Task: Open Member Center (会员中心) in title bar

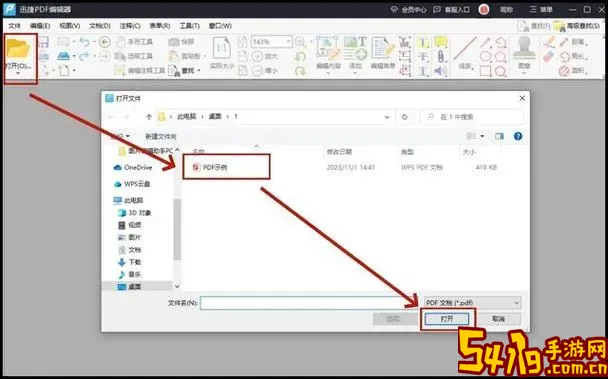Action: click(x=409, y=10)
